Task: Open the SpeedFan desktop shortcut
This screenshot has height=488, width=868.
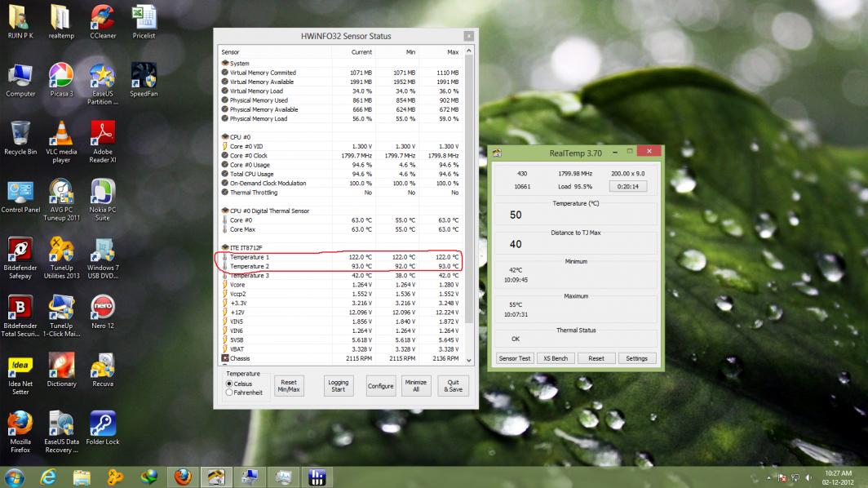Action: [x=144, y=78]
